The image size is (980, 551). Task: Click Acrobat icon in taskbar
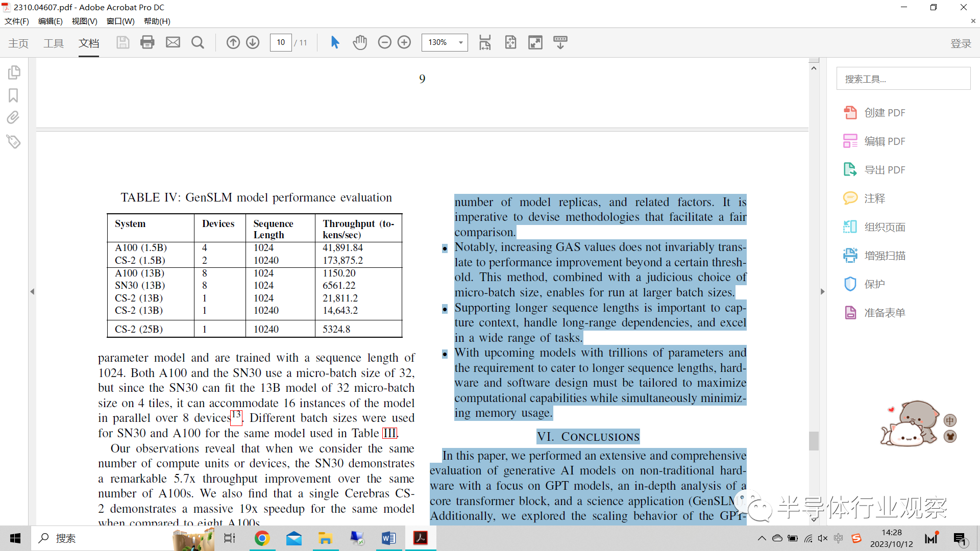pyautogui.click(x=421, y=538)
